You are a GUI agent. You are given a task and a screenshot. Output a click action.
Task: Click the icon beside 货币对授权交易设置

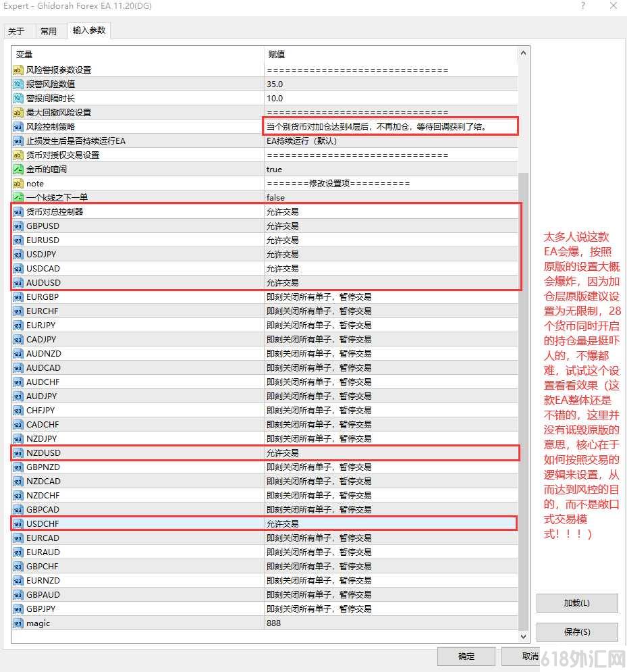[18, 155]
